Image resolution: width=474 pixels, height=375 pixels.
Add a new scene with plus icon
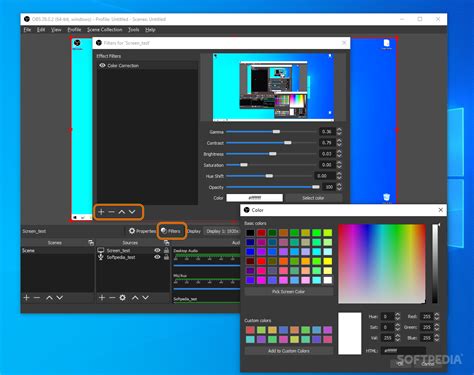pyautogui.click(x=27, y=298)
